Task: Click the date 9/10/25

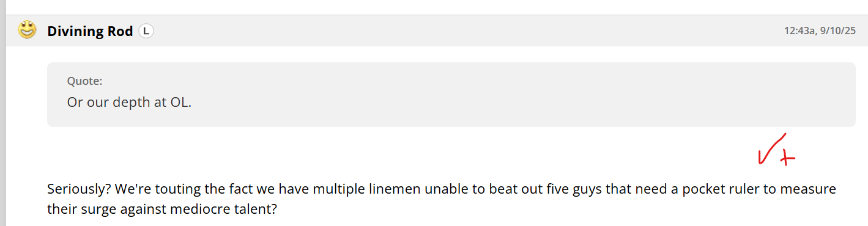Action: 838,31
